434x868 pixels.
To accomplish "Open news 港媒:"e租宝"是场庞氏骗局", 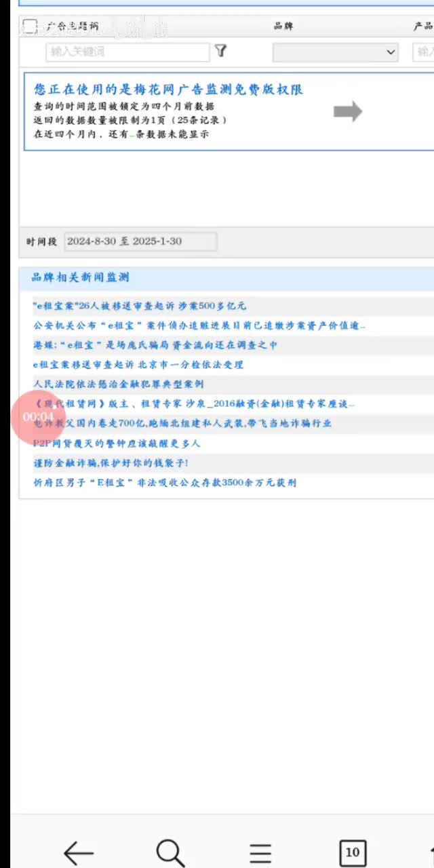I will (155, 345).
